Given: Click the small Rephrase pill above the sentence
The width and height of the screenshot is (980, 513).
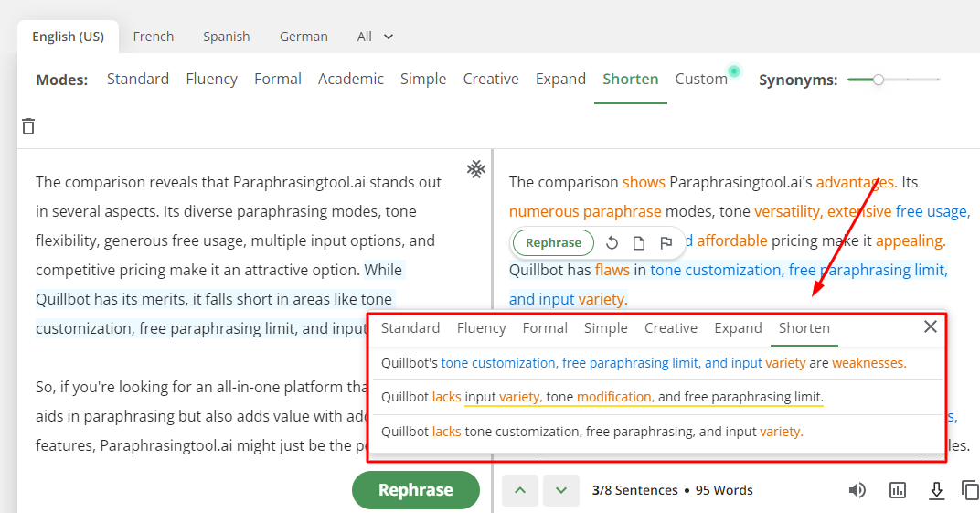Looking at the screenshot, I should (x=553, y=243).
